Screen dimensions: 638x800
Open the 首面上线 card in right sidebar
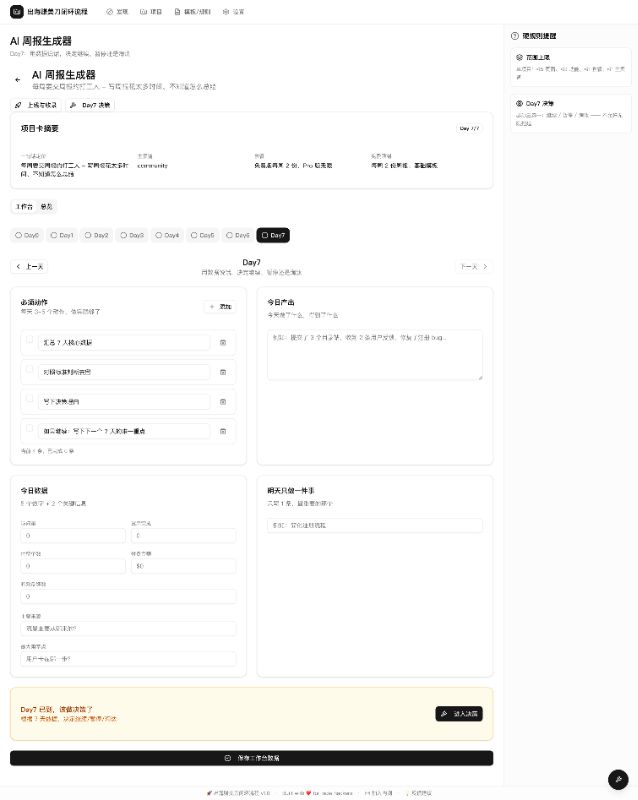[571, 67]
